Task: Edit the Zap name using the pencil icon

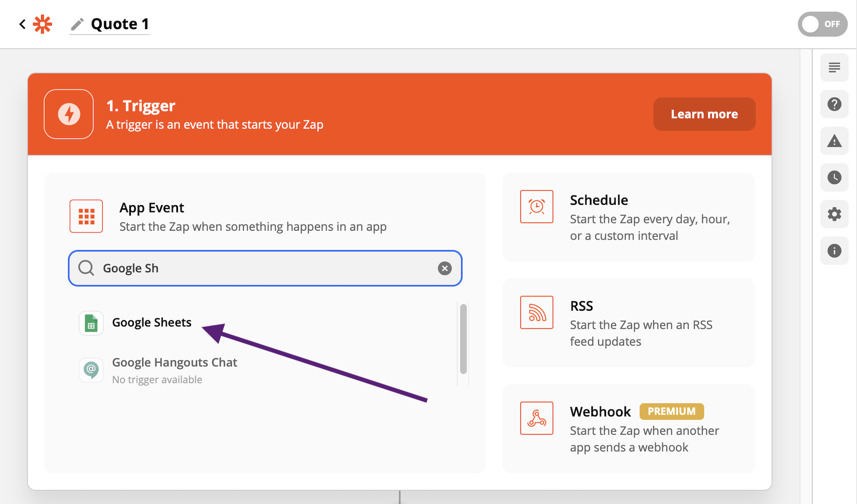Action: tap(78, 24)
